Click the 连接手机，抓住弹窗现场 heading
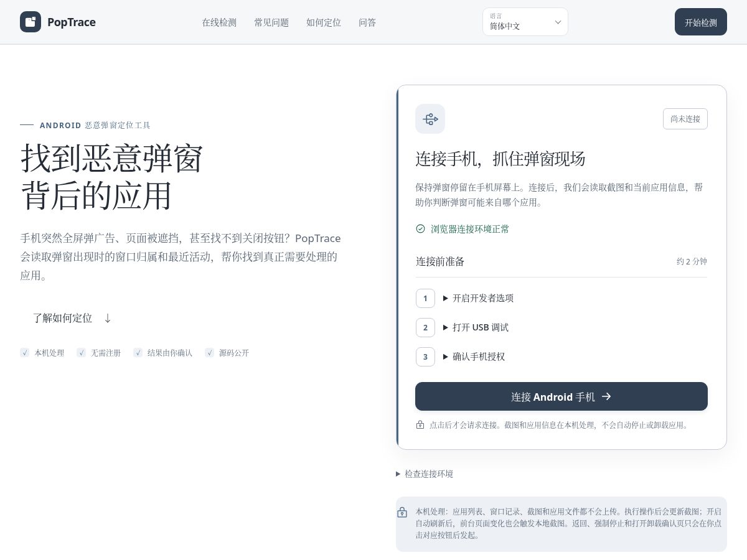Viewport: 747px width, 560px height. pos(500,159)
